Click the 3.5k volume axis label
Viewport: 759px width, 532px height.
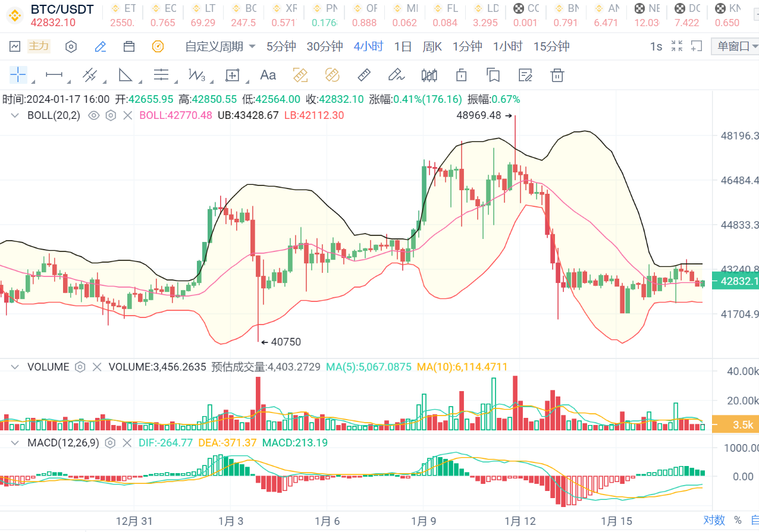pyautogui.click(x=735, y=424)
